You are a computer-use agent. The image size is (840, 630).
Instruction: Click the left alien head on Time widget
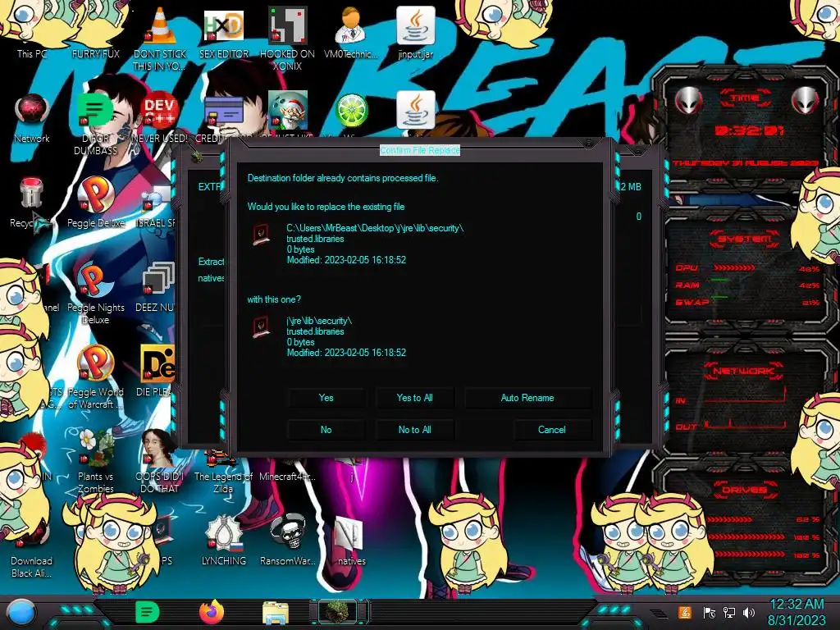(689, 100)
